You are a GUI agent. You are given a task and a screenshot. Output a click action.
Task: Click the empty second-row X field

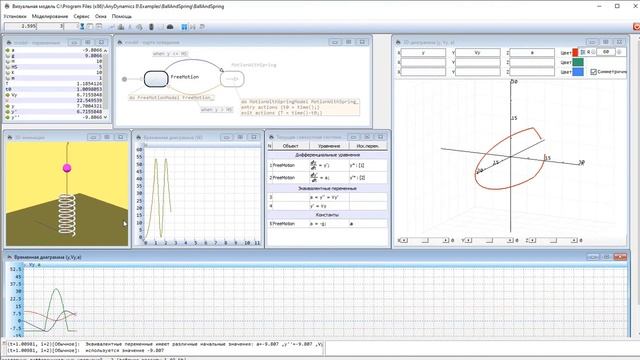[x=423, y=62]
